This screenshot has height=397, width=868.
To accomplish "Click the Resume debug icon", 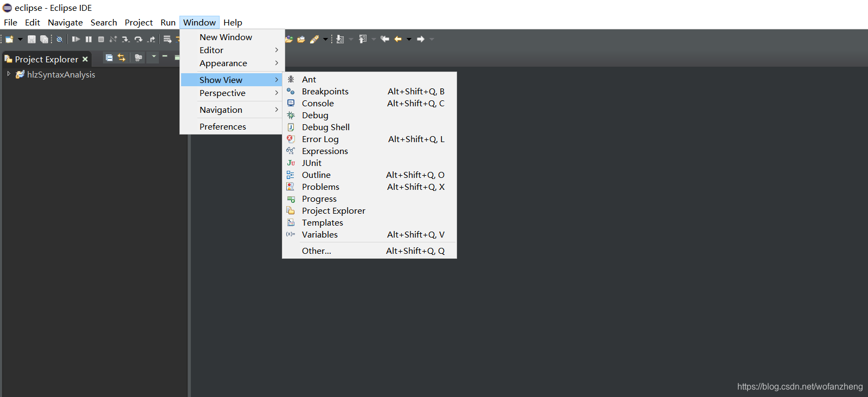I will click(x=76, y=39).
